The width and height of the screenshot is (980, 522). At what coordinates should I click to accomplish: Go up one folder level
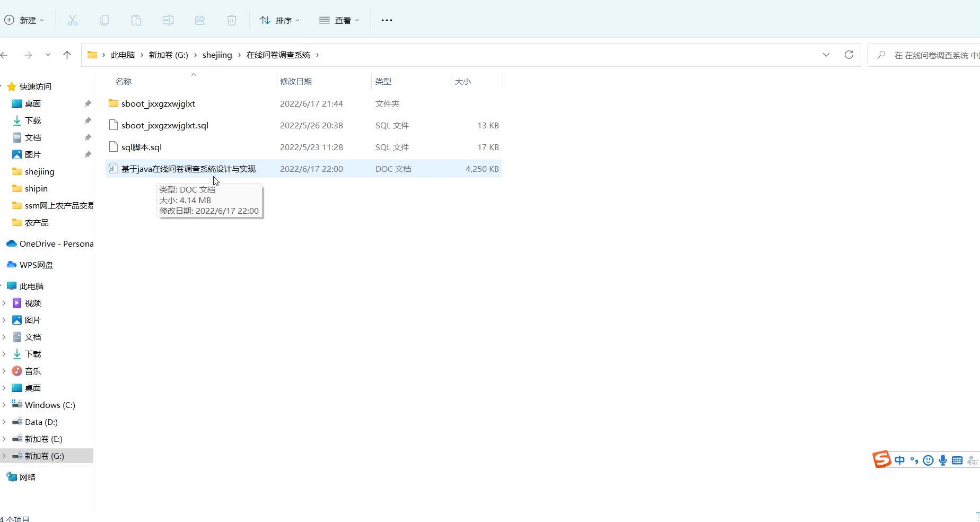tap(67, 55)
